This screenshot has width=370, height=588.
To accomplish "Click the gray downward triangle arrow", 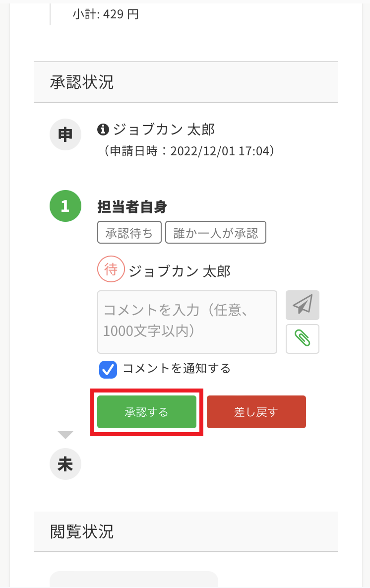I will pos(65,435).
